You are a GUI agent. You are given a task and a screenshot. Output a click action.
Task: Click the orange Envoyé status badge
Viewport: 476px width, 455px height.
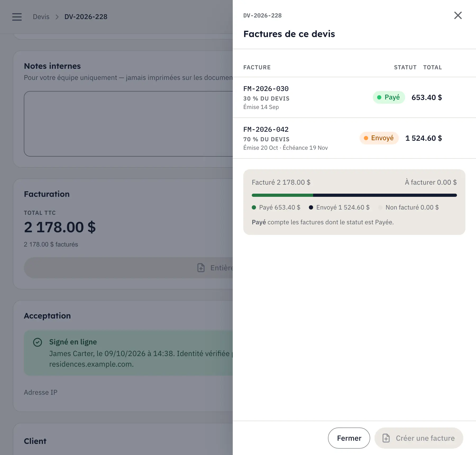click(x=379, y=138)
